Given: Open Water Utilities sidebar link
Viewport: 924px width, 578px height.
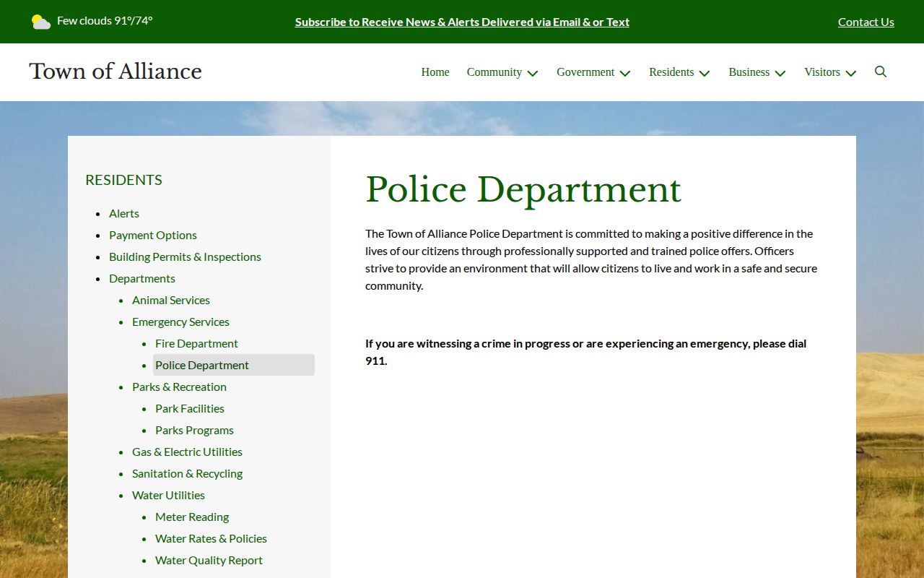Looking at the screenshot, I should click(168, 495).
